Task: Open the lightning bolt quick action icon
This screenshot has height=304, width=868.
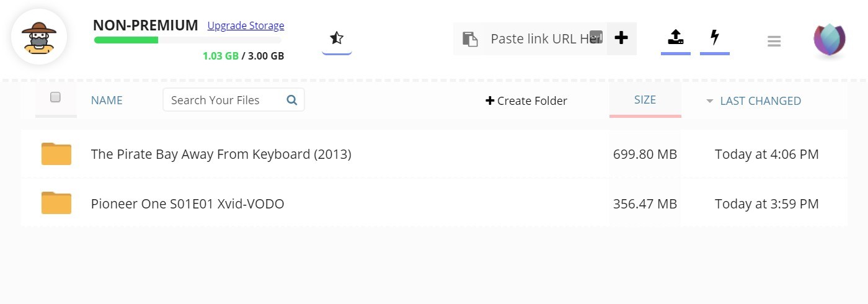Action: tap(715, 37)
